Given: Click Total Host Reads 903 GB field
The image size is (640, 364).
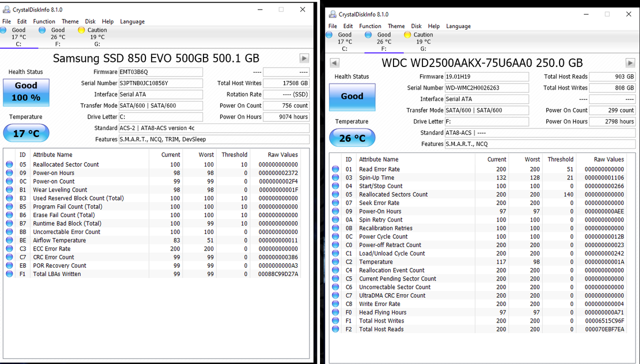Looking at the screenshot, I should tap(612, 76).
